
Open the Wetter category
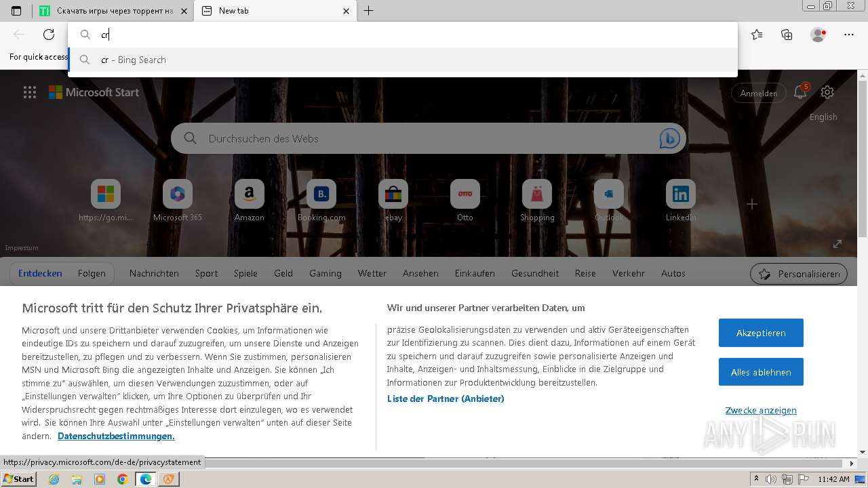(x=372, y=273)
